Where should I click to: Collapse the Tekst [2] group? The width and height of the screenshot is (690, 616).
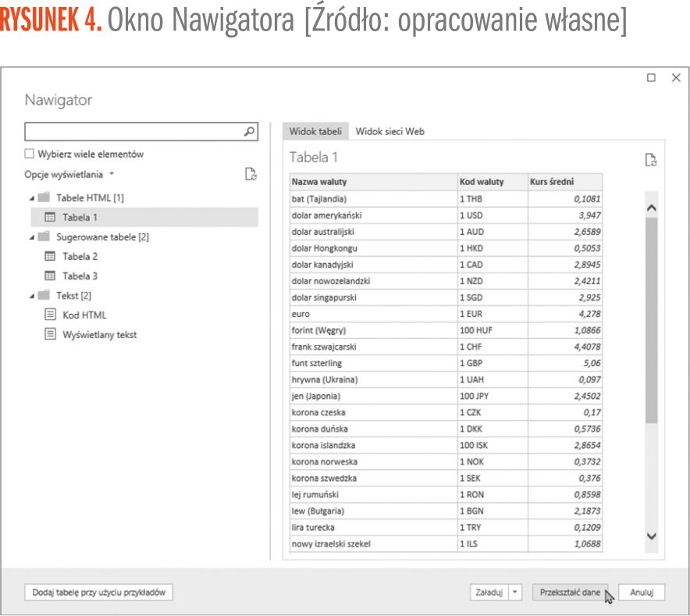[x=31, y=296]
